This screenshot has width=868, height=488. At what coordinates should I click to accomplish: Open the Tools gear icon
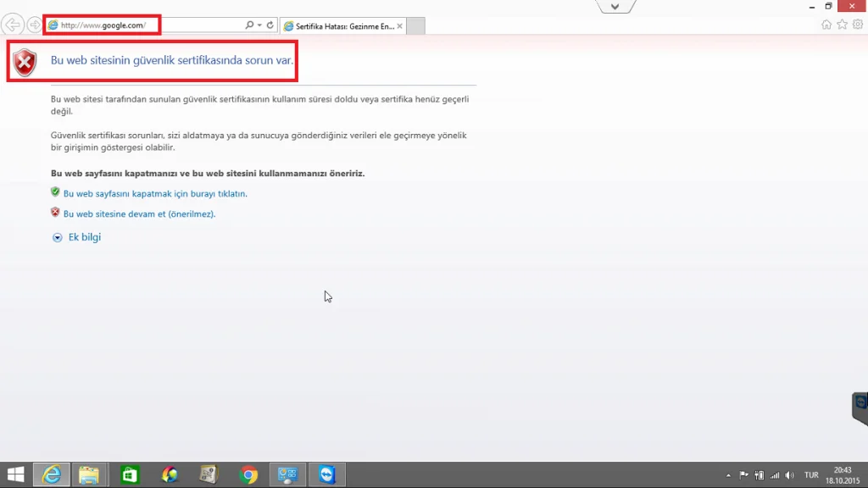click(x=858, y=25)
